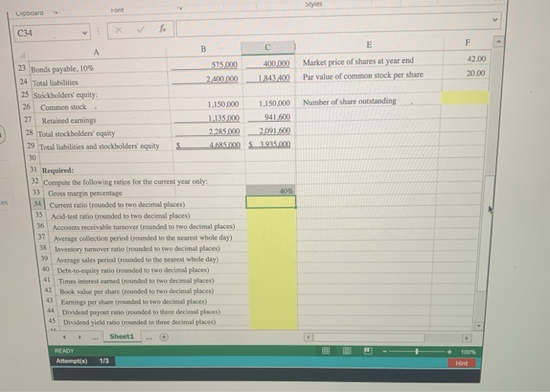Select column B header
The image size is (550, 392).
(x=203, y=49)
